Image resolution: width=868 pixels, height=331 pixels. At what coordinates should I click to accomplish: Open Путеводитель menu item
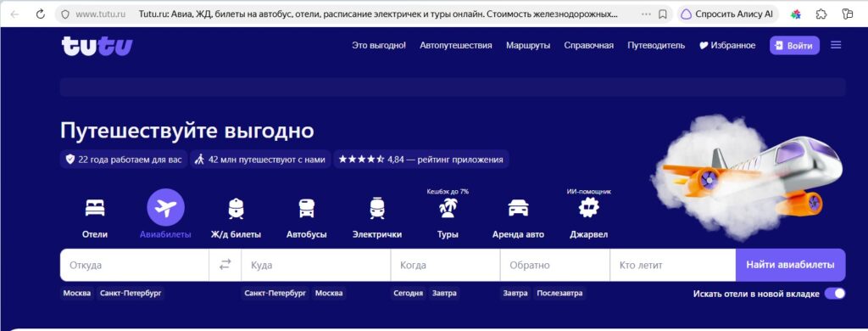(x=656, y=46)
